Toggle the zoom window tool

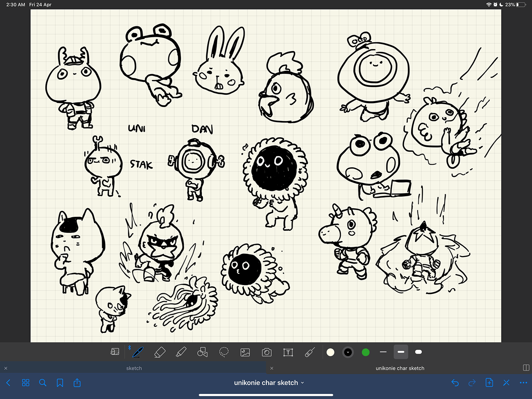click(115, 352)
